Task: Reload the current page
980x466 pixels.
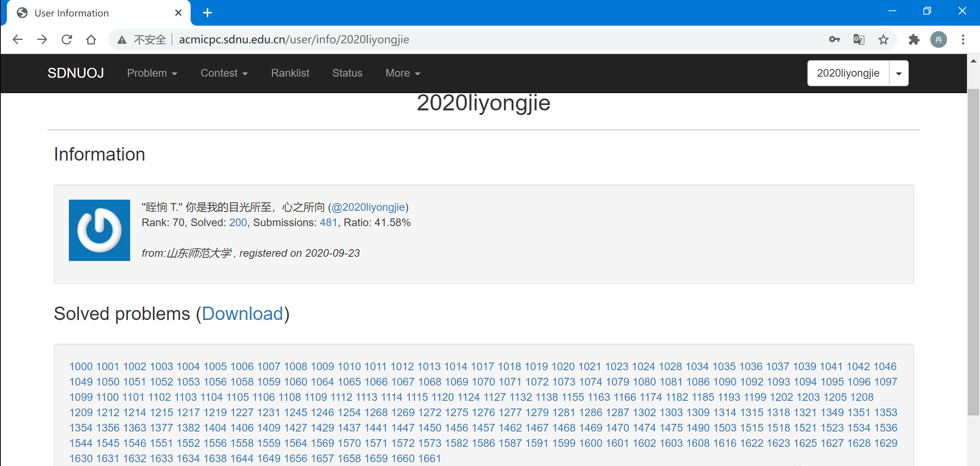Action: [67, 39]
